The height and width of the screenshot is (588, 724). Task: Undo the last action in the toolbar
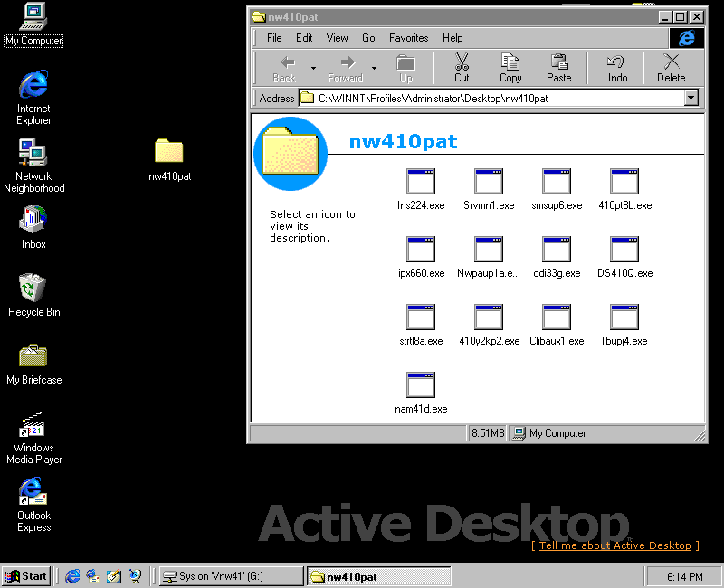pos(615,69)
